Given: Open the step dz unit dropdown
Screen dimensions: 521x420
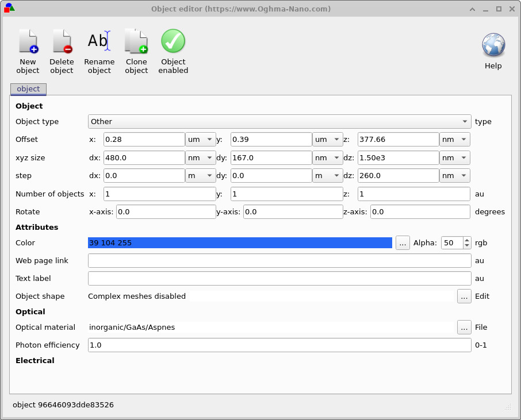Looking at the screenshot, I should [454, 176].
